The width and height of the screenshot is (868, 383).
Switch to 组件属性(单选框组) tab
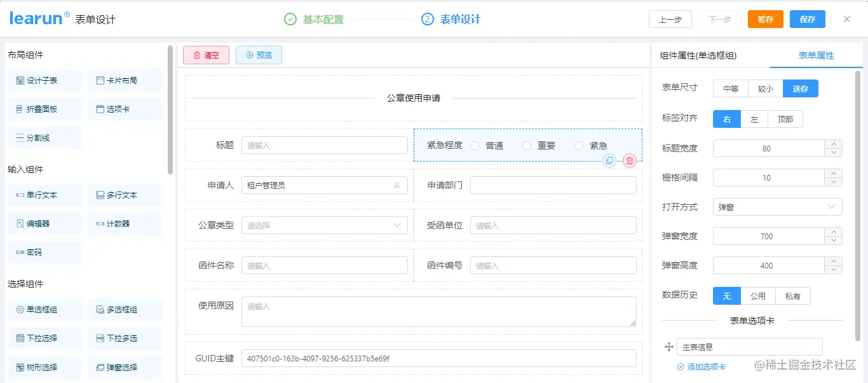pos(698,55)
